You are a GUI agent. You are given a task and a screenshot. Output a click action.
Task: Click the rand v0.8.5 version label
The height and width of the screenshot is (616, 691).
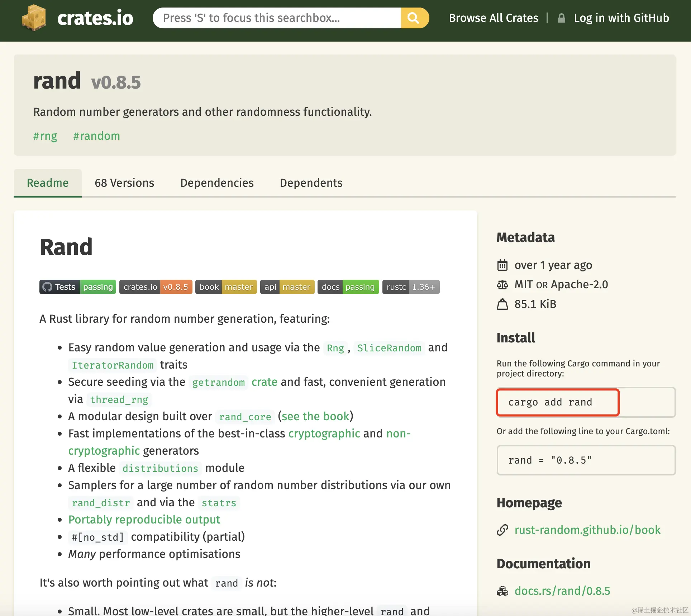116,82
